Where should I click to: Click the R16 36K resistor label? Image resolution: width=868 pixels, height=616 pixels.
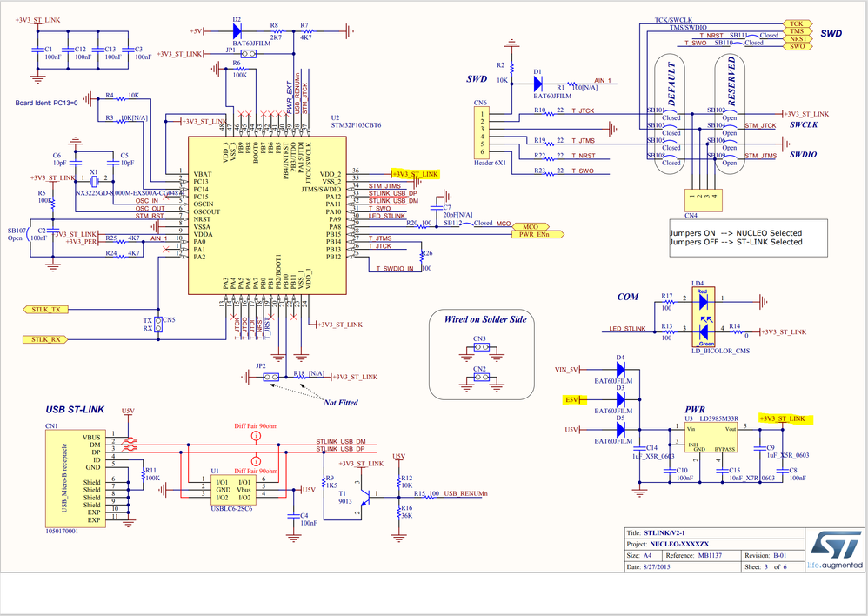(x=406, y=512)
